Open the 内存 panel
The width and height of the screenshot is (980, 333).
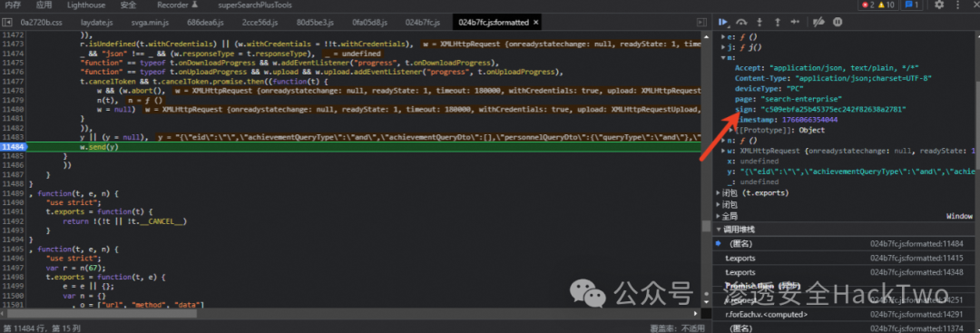point(13,5)
